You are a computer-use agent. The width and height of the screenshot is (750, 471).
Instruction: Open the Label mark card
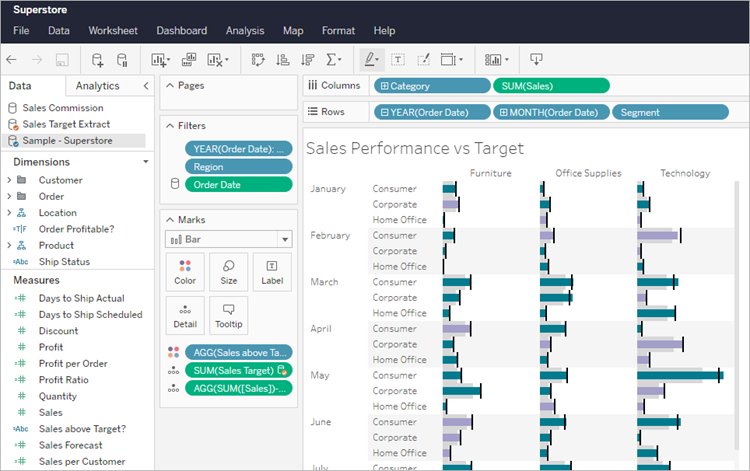272,272
